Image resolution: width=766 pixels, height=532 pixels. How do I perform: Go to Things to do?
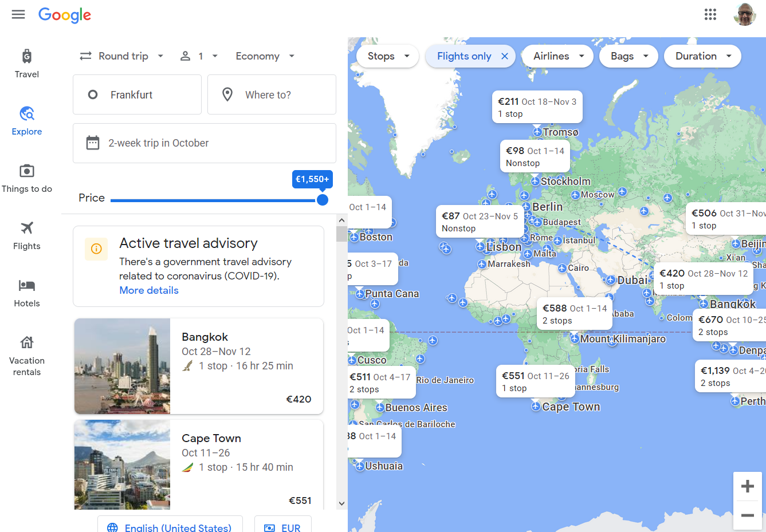(x=27, y=178)
